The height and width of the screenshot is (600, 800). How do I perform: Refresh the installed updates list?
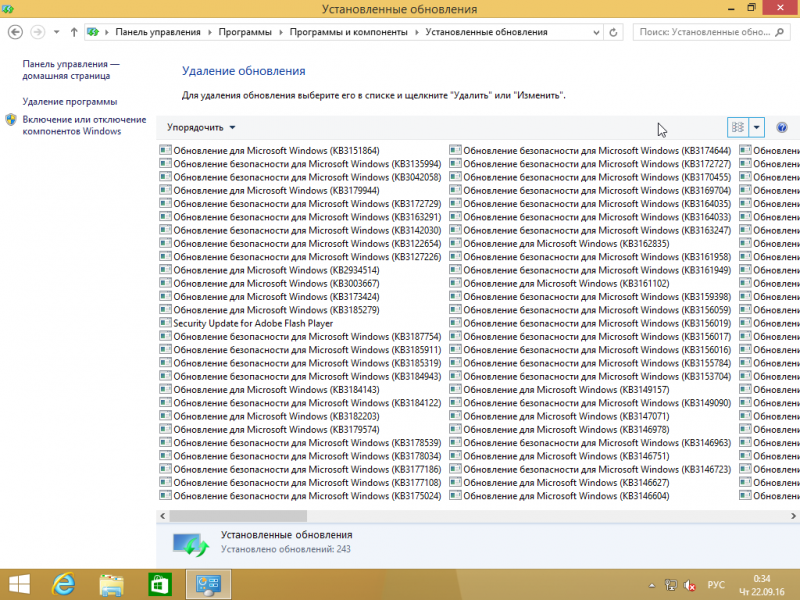[x=613, y=32]
